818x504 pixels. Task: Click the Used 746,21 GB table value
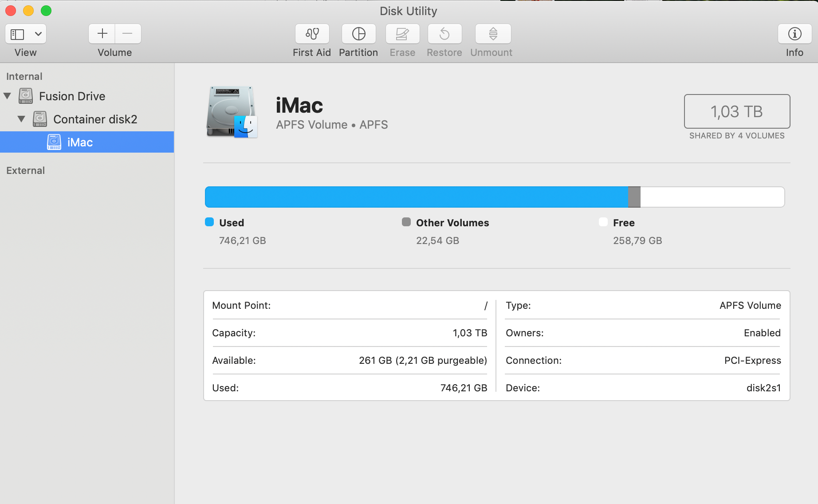(464, 388)
